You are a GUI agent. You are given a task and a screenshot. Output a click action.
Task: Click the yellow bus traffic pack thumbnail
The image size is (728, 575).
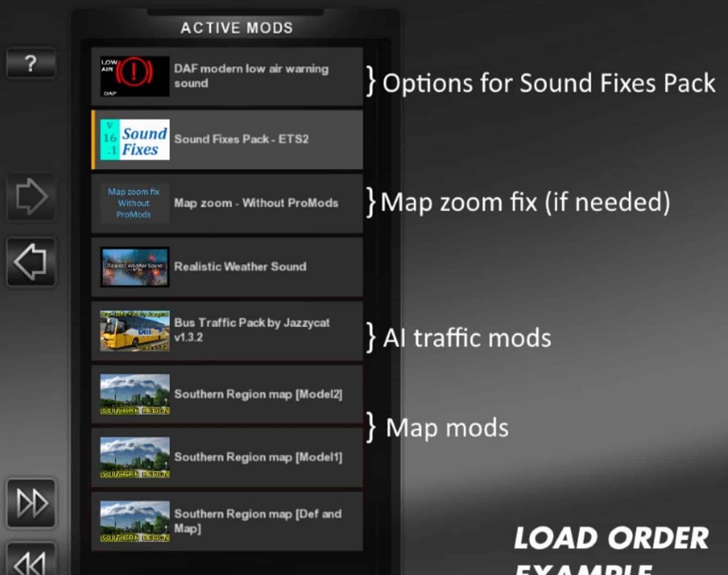[x=135, y=331]
